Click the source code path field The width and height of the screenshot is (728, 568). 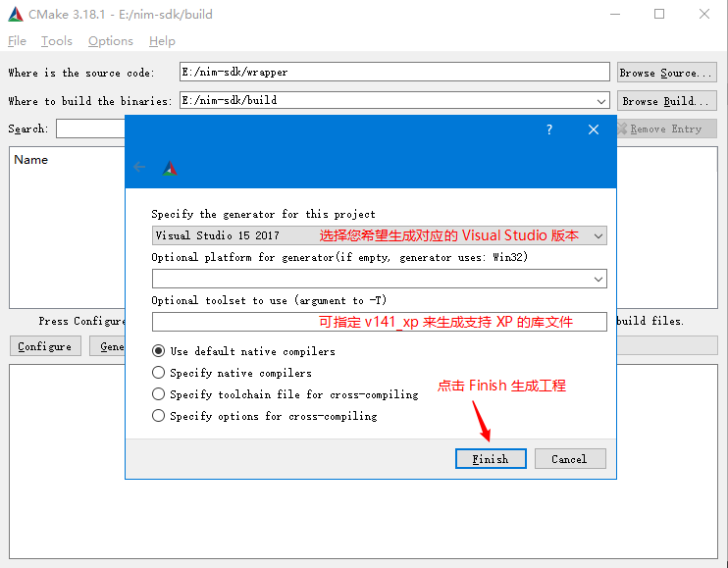(x=394, y=72)
